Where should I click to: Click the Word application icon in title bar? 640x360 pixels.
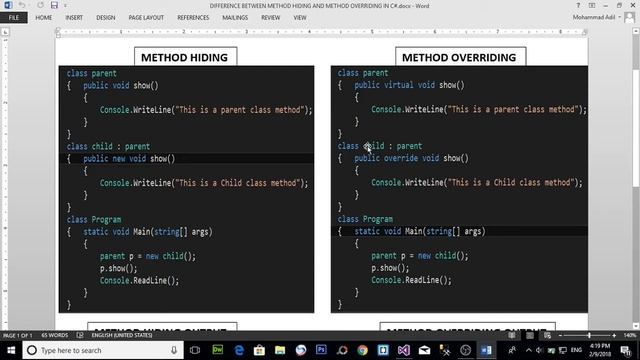pos(8,5)
